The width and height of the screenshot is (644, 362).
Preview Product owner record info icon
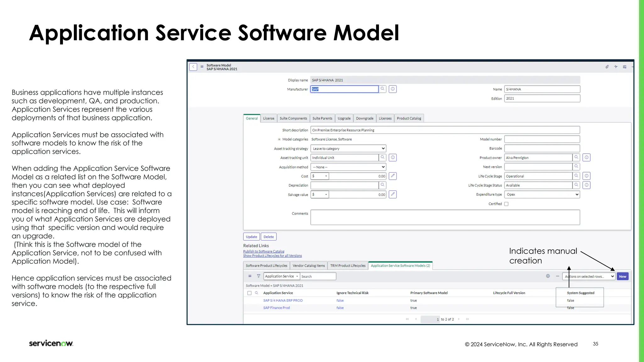[586, 157]
